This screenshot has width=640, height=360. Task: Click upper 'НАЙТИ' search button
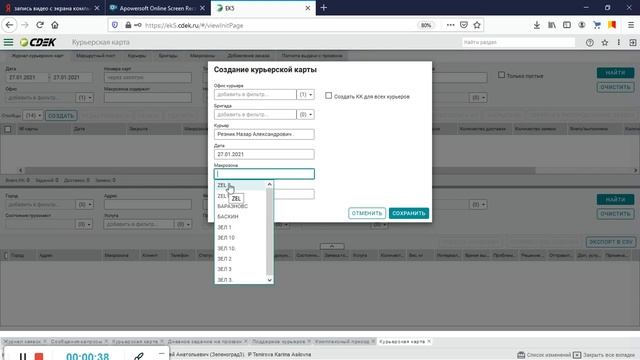click(615, 73)
